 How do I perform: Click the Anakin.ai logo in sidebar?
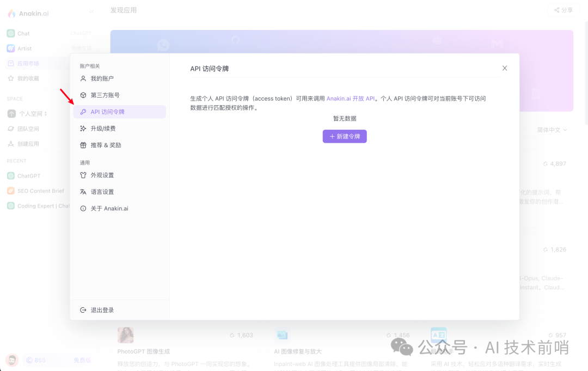coord(28,14)
